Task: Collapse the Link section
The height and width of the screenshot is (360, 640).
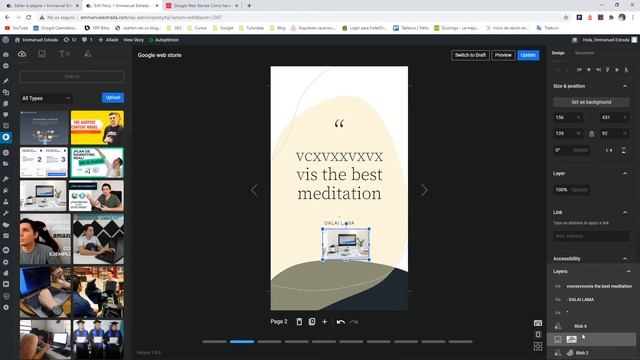Action: coord(625,212)
